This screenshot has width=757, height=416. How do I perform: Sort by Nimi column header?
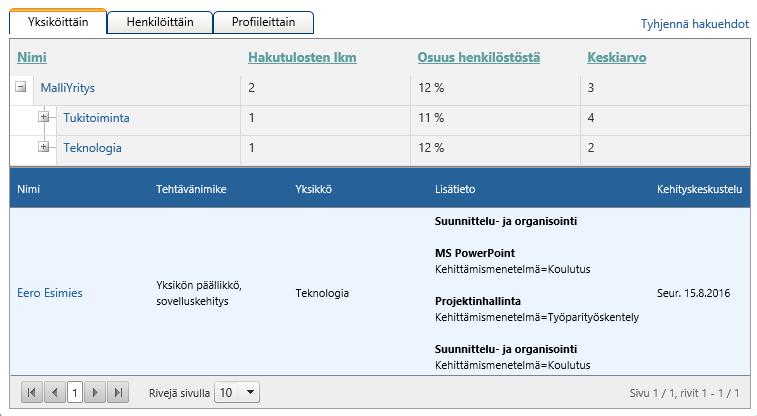32,57
